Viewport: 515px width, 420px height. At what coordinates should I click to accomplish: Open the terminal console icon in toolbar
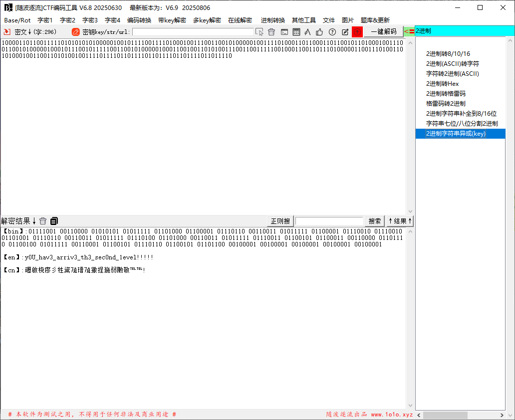coord(284,32)
